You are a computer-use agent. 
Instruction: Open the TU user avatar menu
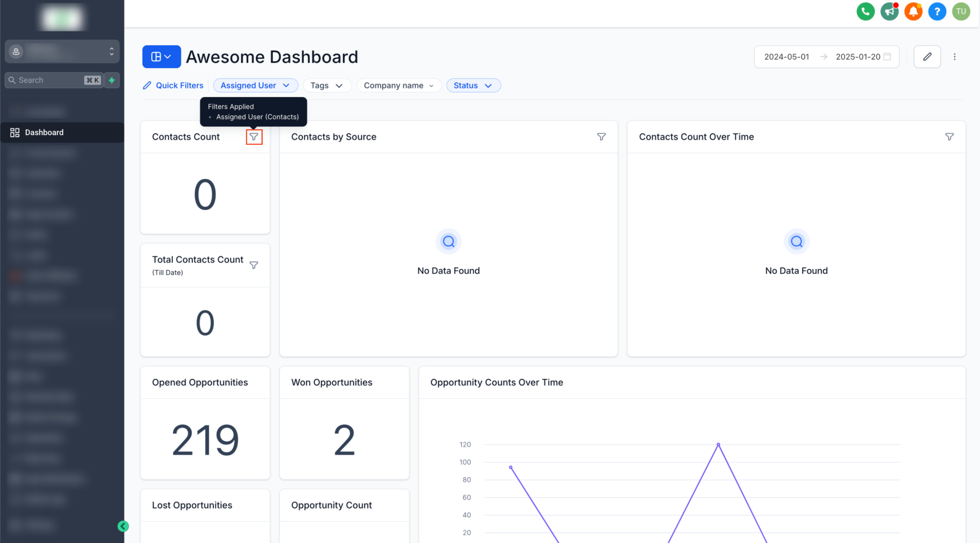point(961,11)
